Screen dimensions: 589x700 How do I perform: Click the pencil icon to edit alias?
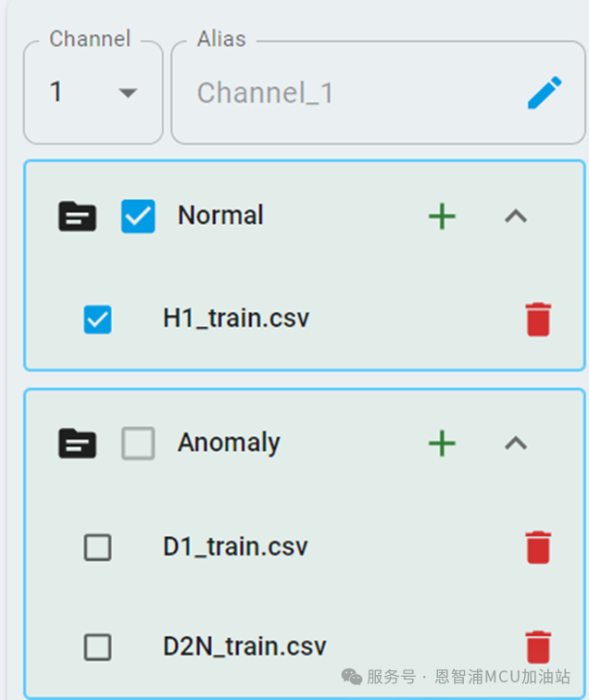tap(545, 93)
